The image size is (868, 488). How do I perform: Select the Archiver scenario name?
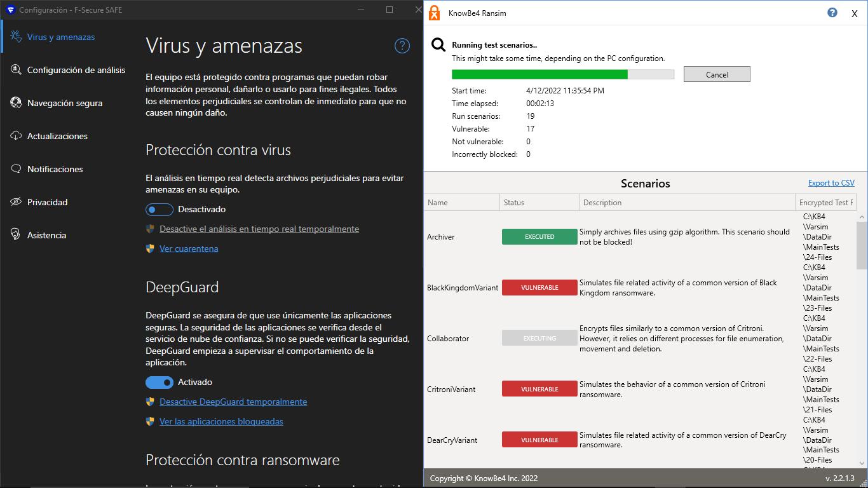coord(441,237)
